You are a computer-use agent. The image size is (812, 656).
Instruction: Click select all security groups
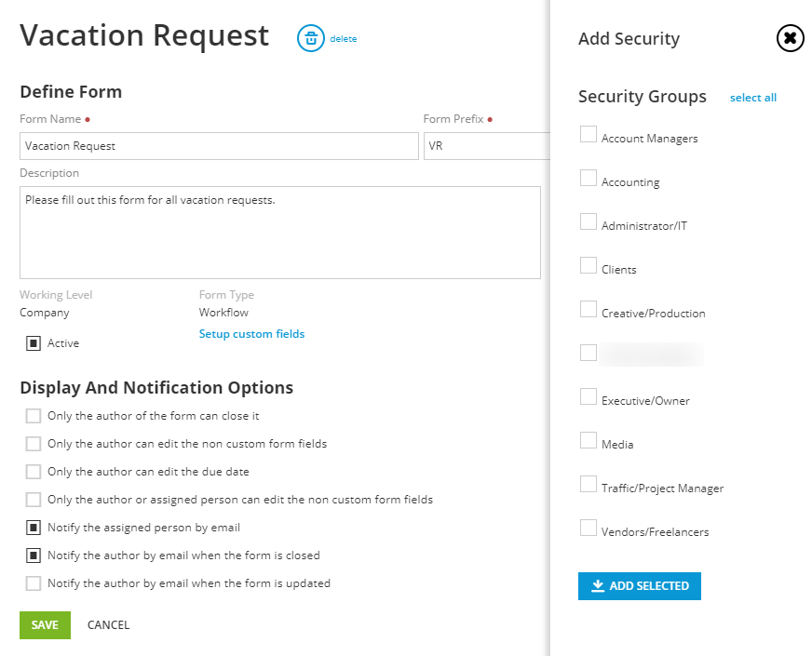click(x=753, y=98)
